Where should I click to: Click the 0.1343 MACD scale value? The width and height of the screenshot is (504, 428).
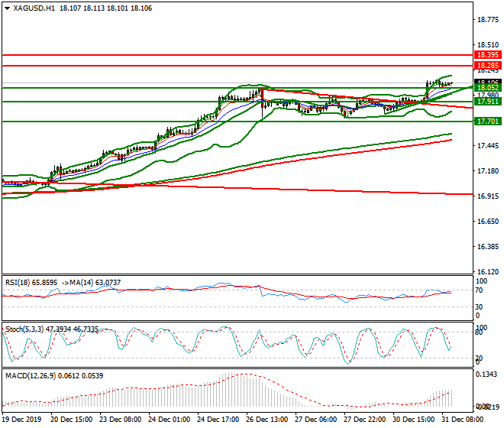click(x=486, y=374)
